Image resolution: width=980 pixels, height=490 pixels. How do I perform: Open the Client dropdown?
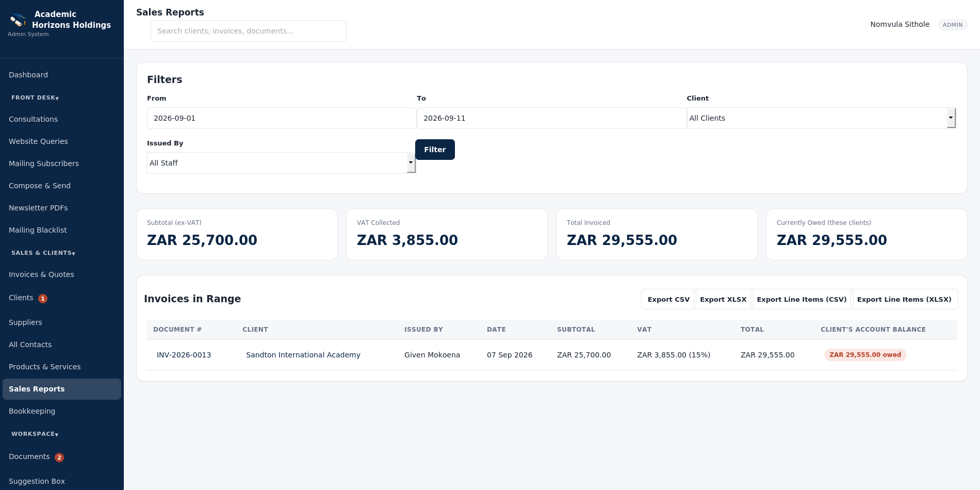point(821,118)
